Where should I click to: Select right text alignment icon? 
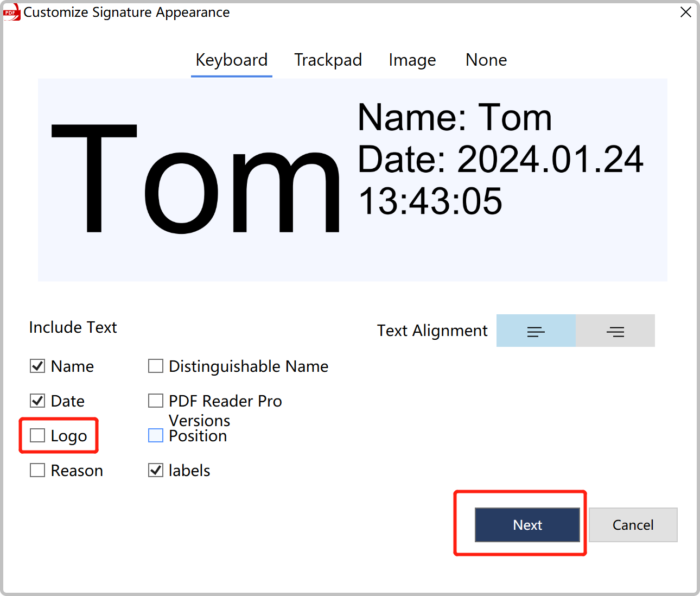[615, 331]
